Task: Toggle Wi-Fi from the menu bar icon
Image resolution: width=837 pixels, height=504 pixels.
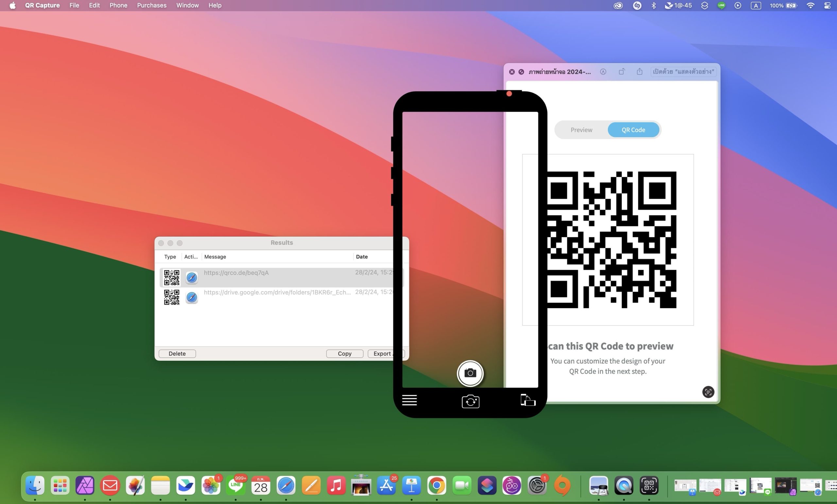Action: [811, 6]
